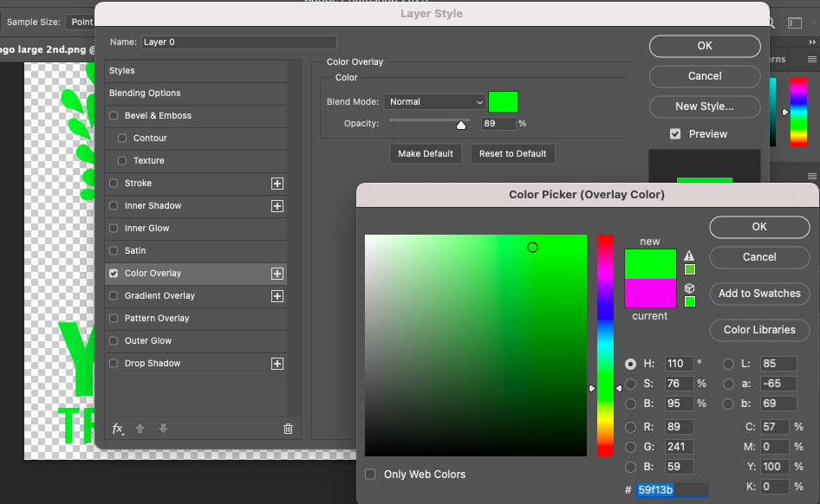This screenshot has height=504, width=820.
Task: Select the S saturation radio button
Action: point(631,384)
